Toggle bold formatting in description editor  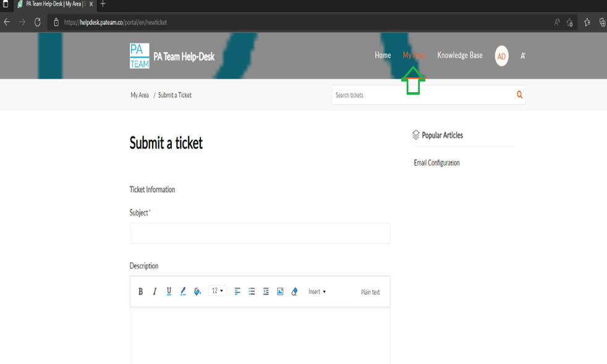[140, 292]
